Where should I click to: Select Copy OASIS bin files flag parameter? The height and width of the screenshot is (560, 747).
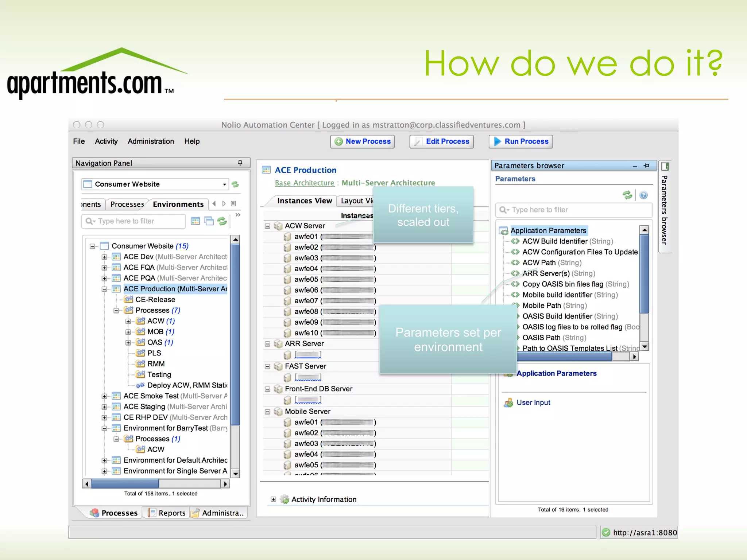click(x=570, y=284)
